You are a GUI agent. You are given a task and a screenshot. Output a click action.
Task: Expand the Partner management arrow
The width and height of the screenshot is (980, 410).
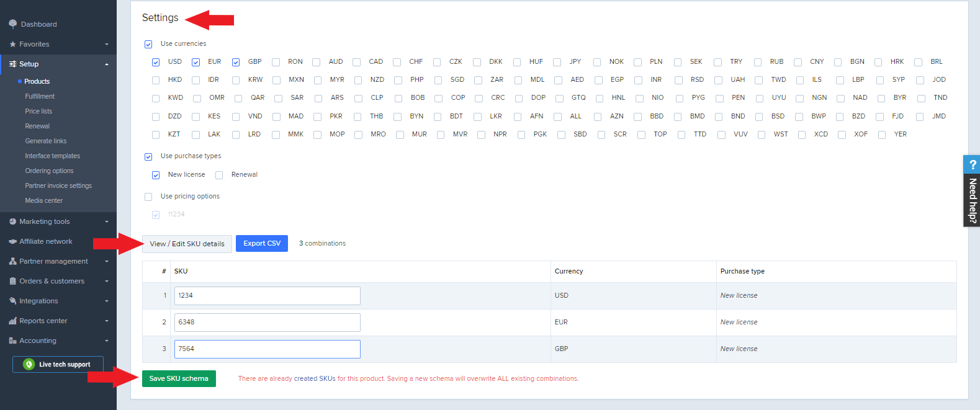click(107, 261)
